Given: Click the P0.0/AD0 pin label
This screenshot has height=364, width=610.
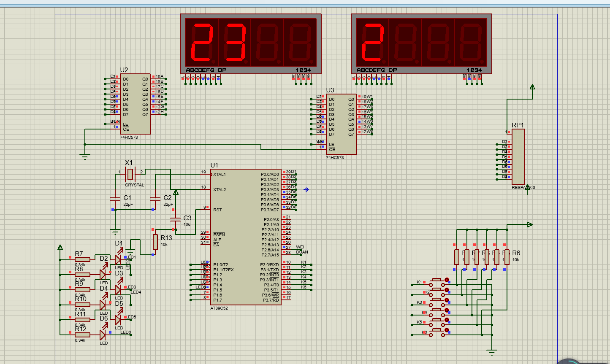Looking at the screenshot, I should (270, 174).
